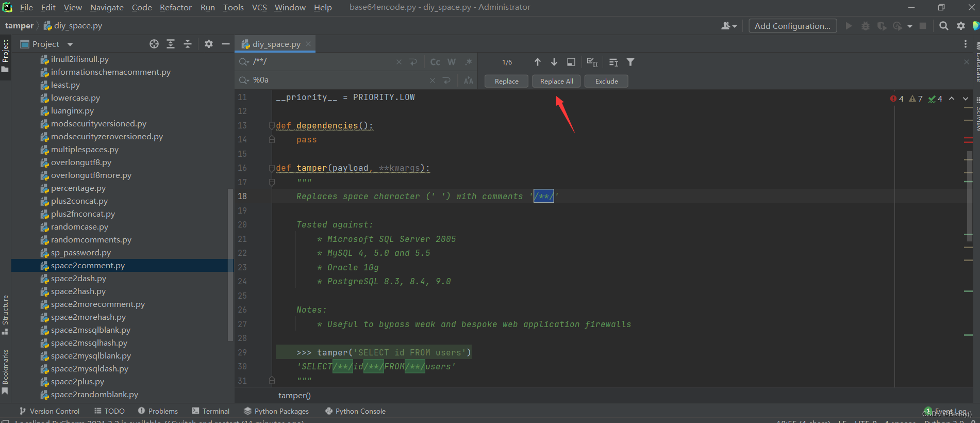
Task: Open Version Control tool window
Action: pos(49,411)
